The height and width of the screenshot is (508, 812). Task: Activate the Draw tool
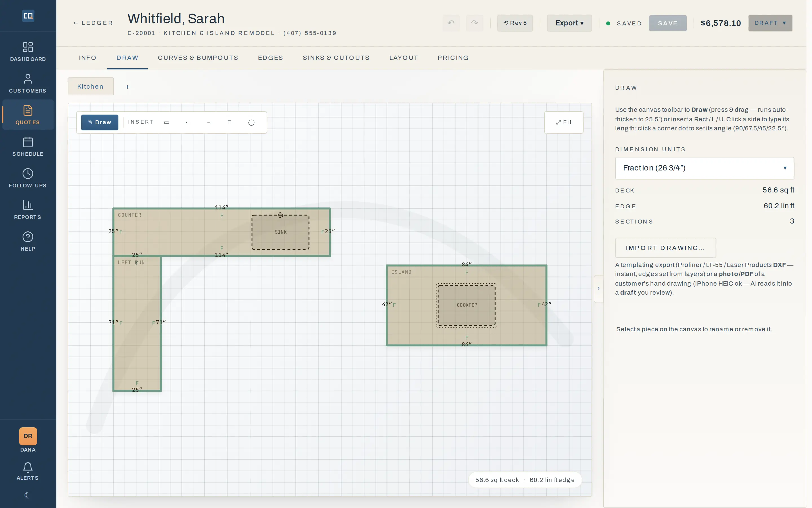(x=100, y=122)
